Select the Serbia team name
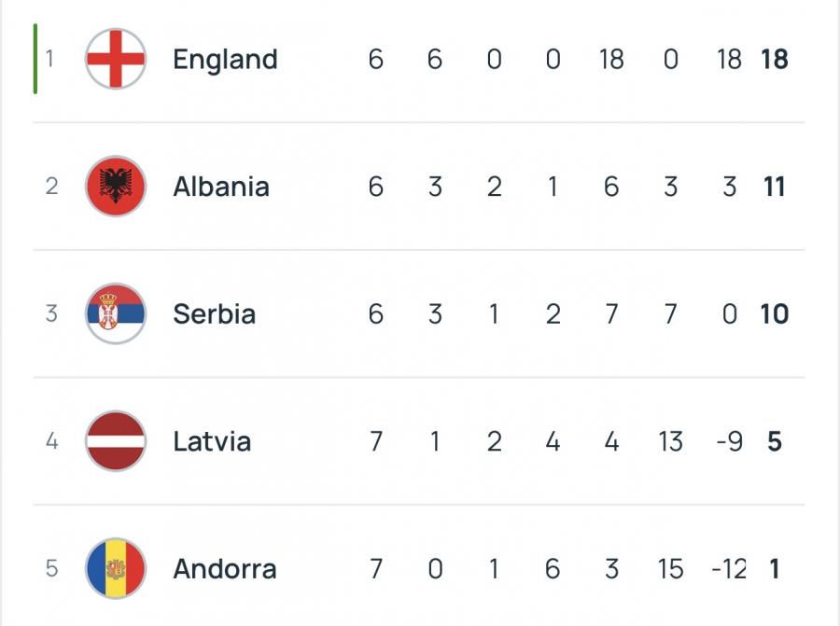This screenshot has width=840, height=626. tap(214, 313)
